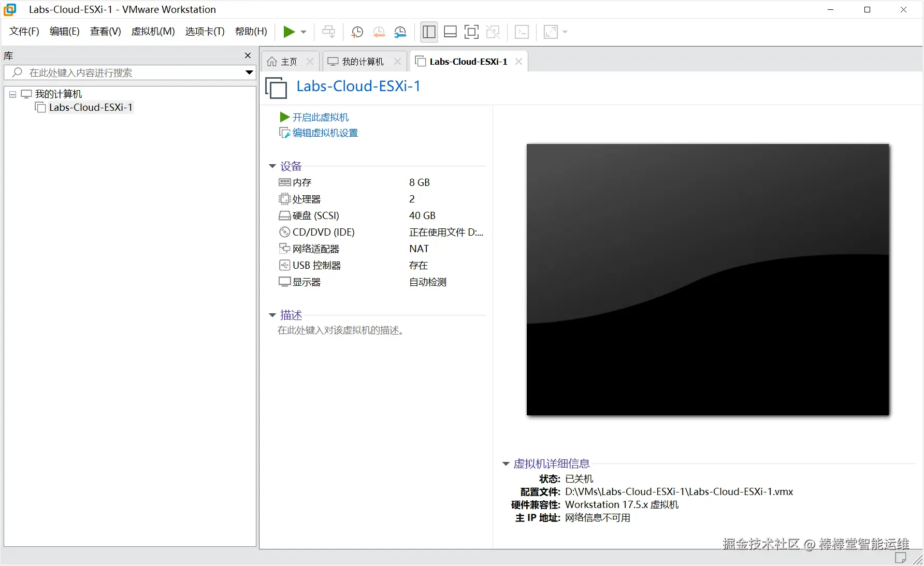
Task: Click the 已关机 power state text
Action: point(579,478)
